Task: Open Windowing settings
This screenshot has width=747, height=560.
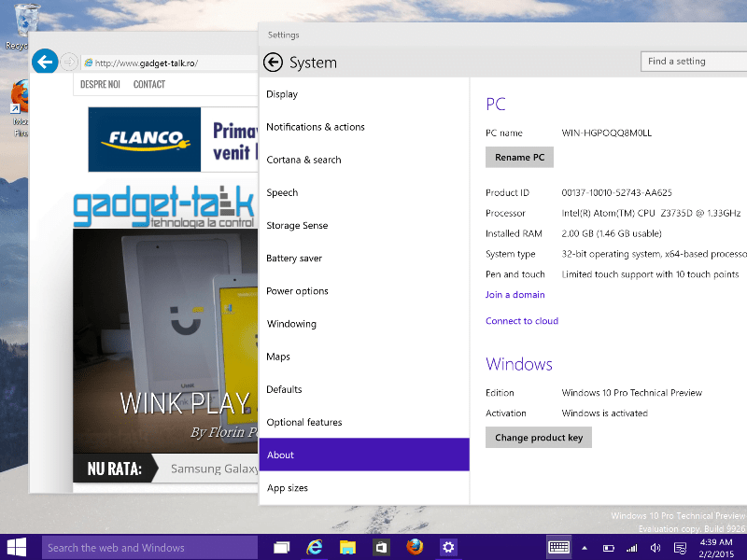Action: 364,324
